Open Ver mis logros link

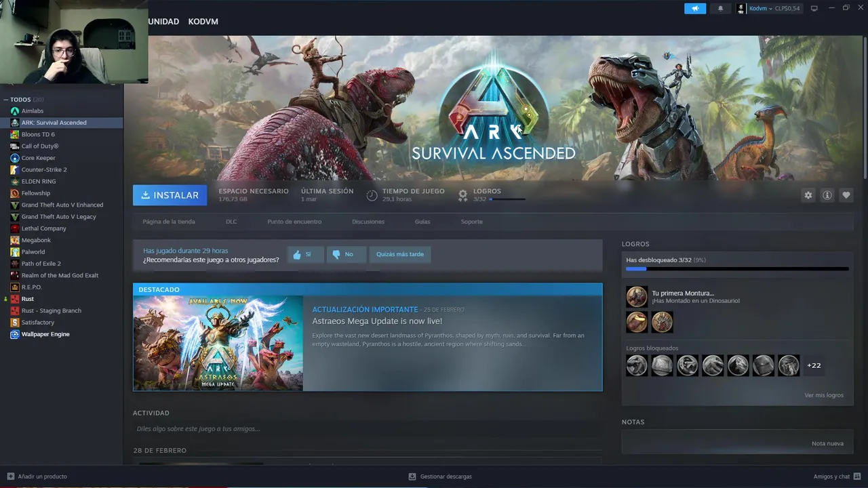point(824,395)
